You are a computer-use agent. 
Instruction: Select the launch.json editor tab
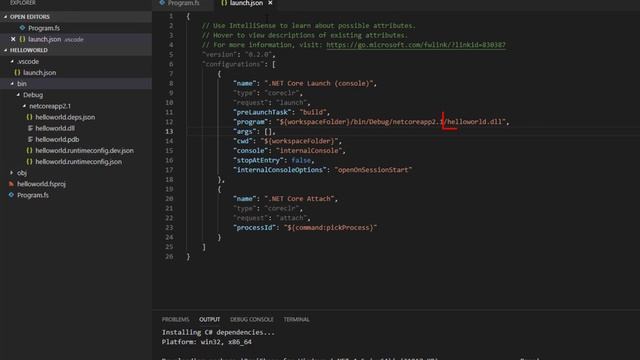point(246,3)
